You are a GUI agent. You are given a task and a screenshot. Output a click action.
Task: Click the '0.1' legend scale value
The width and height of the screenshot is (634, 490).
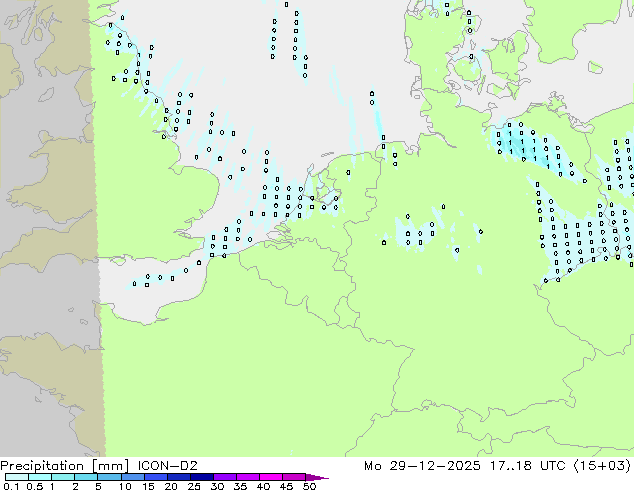pyautogui.click(x=11, y=486)
